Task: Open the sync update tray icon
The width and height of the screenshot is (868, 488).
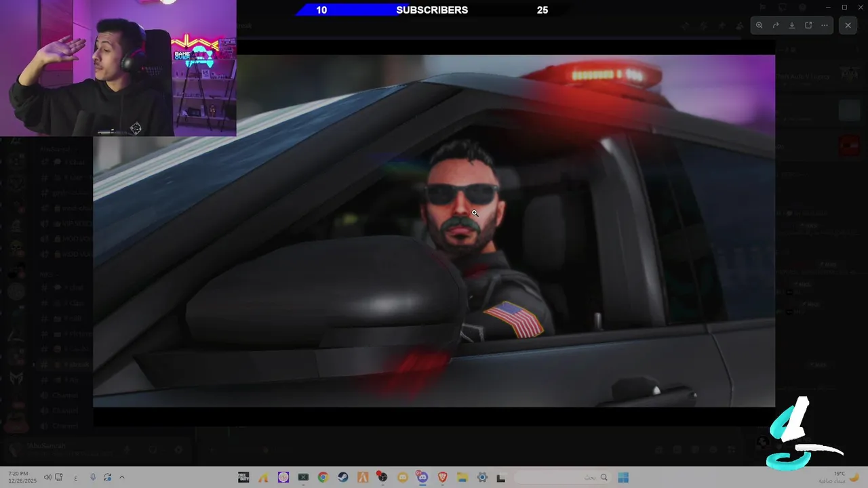Action: 108,477
